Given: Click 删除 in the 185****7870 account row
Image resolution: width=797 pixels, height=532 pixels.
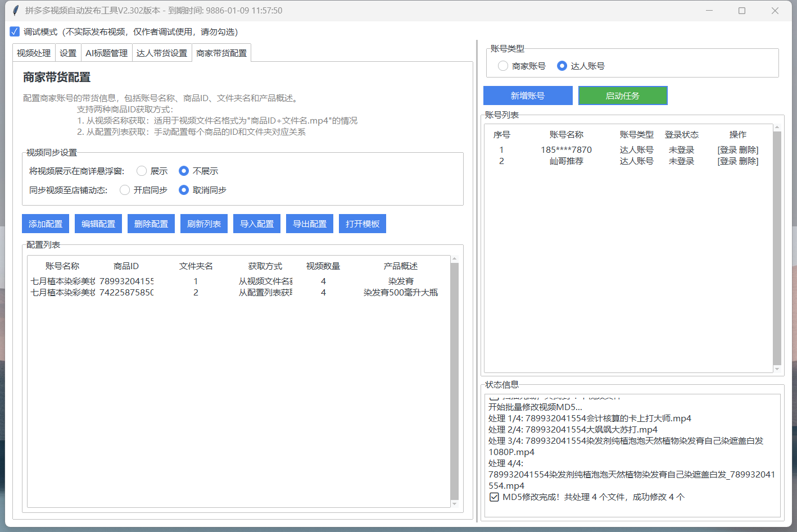Looking at the screenshot, I should click(748, 150).
